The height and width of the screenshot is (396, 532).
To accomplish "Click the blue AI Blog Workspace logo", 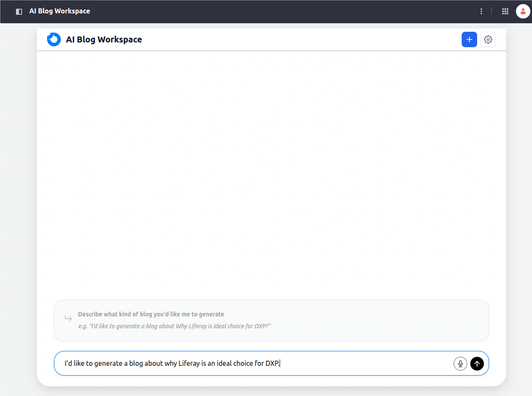I will [54, 39].
